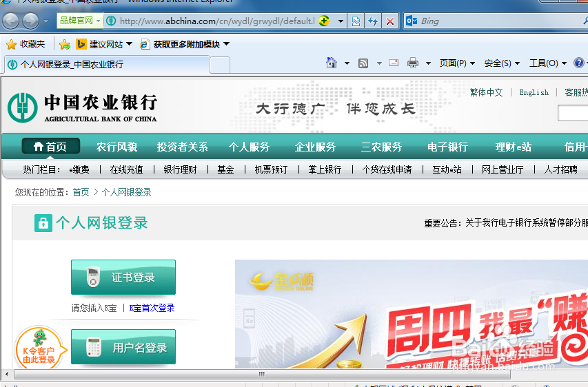The height and width of the screenshot is (387, 588).
Task: Click the 互动e站 hot link
Action: [x=447, y=169]
